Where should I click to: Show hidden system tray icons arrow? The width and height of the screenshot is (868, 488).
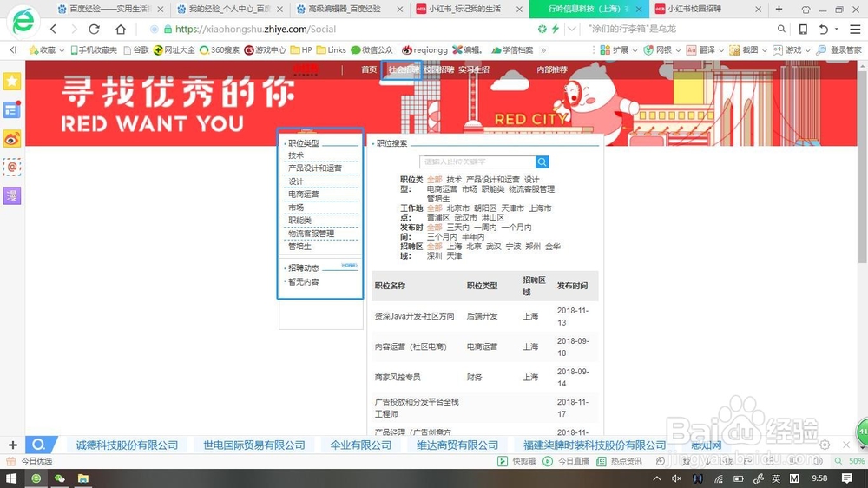tap(656, 478)
